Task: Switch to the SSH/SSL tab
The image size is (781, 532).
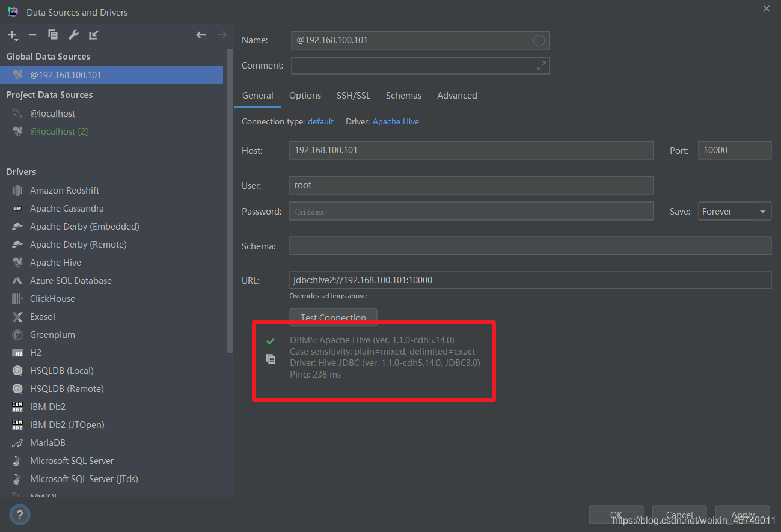Action: pyautogui.click(x=354, y=96)
